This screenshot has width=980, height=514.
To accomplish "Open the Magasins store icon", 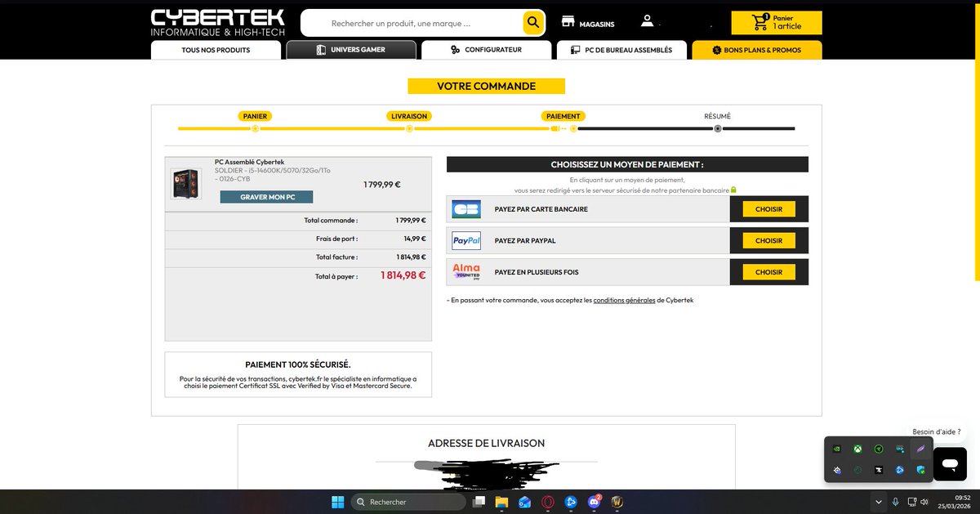I will coord(569,21).
